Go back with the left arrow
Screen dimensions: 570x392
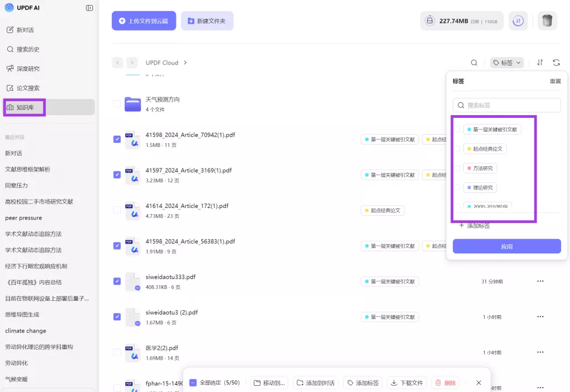[x=117, y=63]
